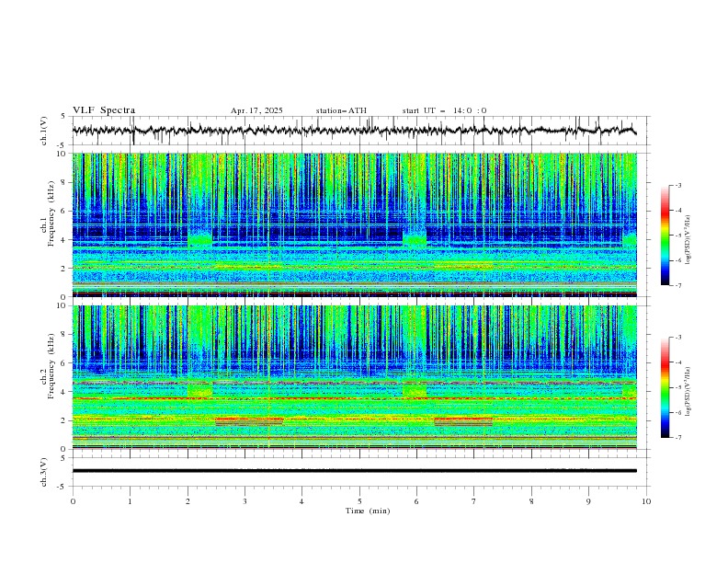Click the '-5' label on lower colorbar
The height and width of the screenshot is (563, 728).
[678, 387]
